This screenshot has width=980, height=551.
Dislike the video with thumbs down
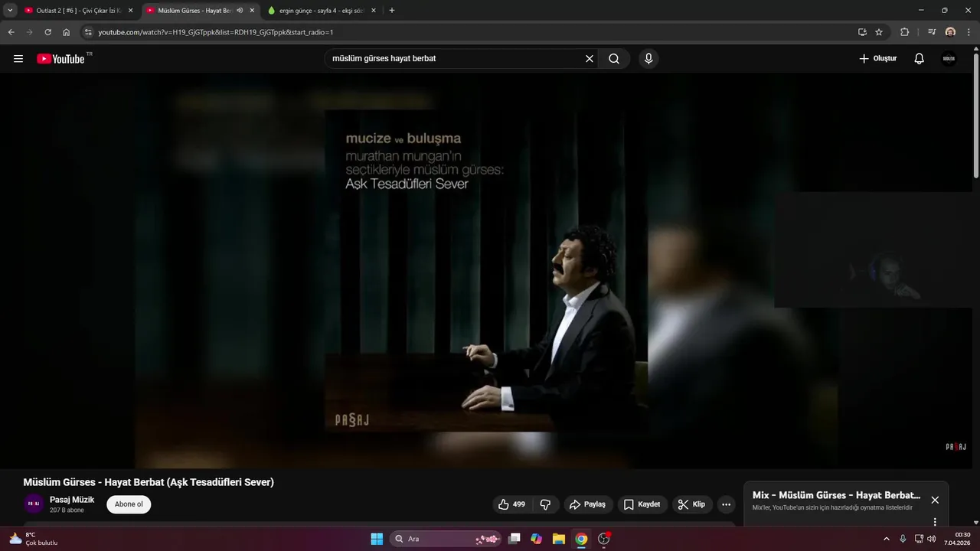tap(545, 504)
